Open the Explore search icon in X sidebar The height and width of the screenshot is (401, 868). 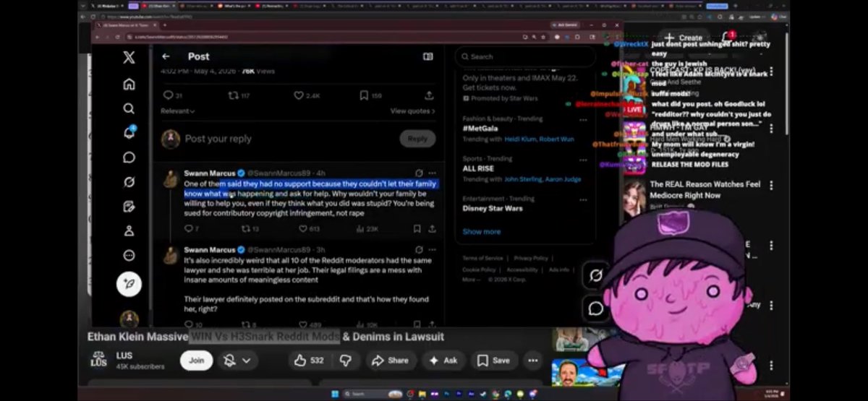(x=129, y=108)
